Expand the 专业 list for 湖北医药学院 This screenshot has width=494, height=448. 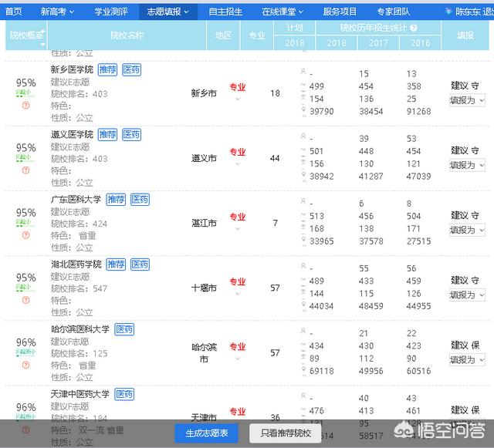[237, 293]
